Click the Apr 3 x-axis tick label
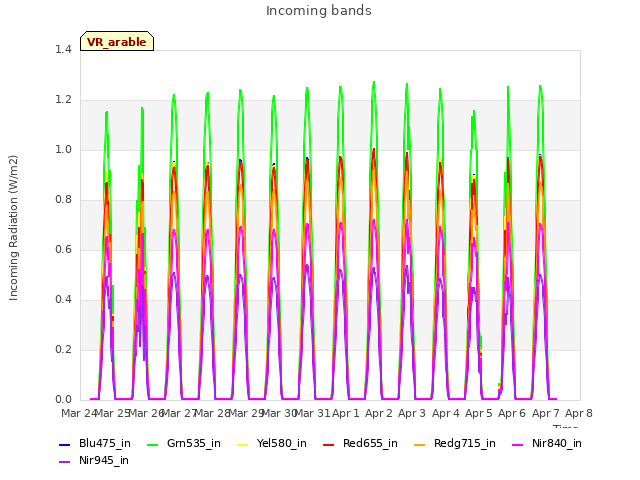 [412, 413]
